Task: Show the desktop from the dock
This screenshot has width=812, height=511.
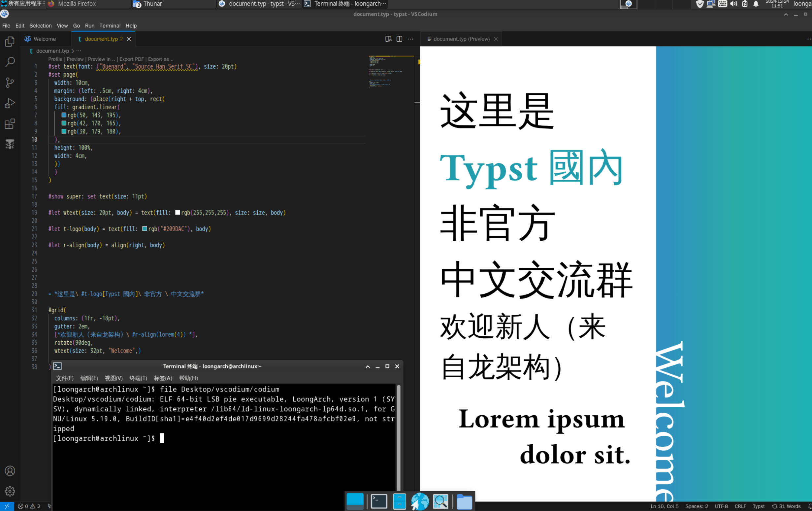Action: tap(355, 501)
